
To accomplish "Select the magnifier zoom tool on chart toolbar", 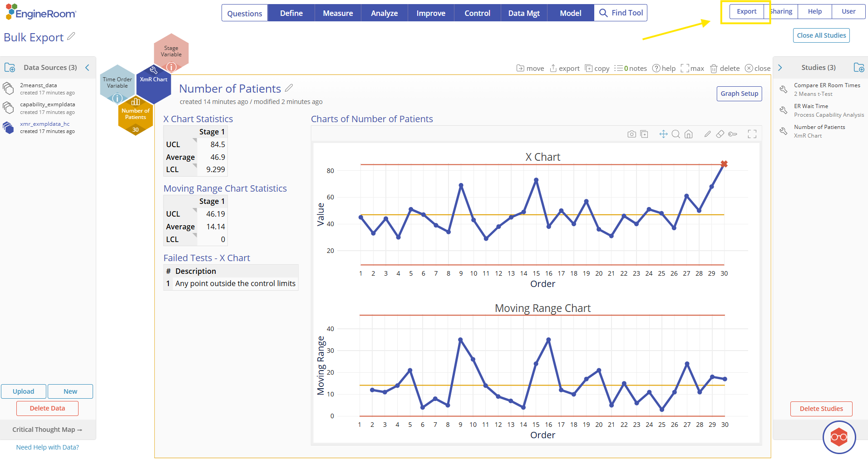I will [x=676, y=134].
